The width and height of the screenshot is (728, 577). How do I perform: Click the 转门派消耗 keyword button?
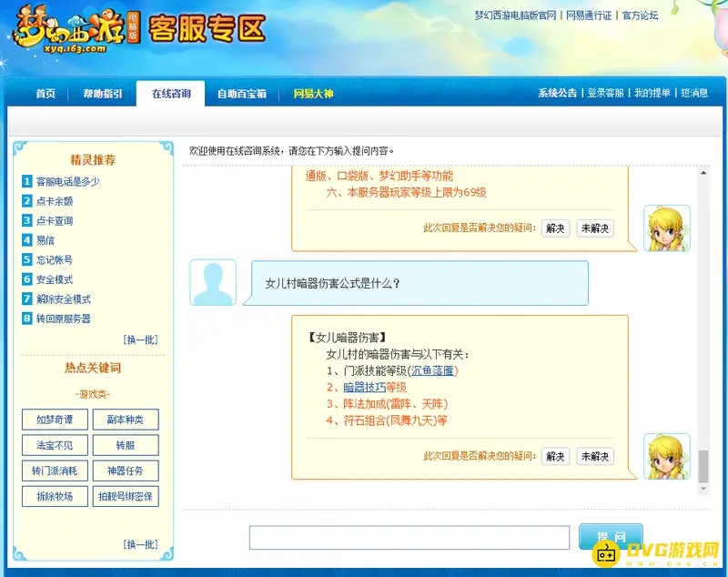pyautogui.click(x=55, y=471)
